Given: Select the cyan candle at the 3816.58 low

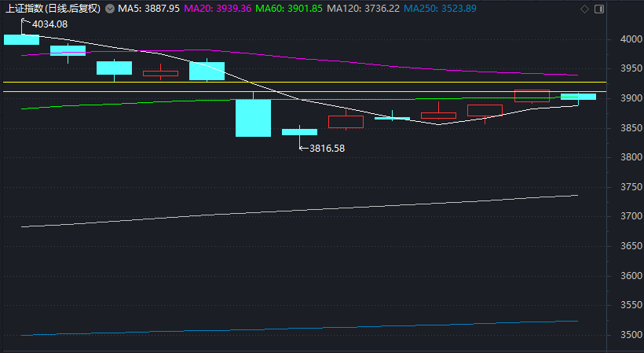Looking at the screenshot, I should (x=299, y=132).
